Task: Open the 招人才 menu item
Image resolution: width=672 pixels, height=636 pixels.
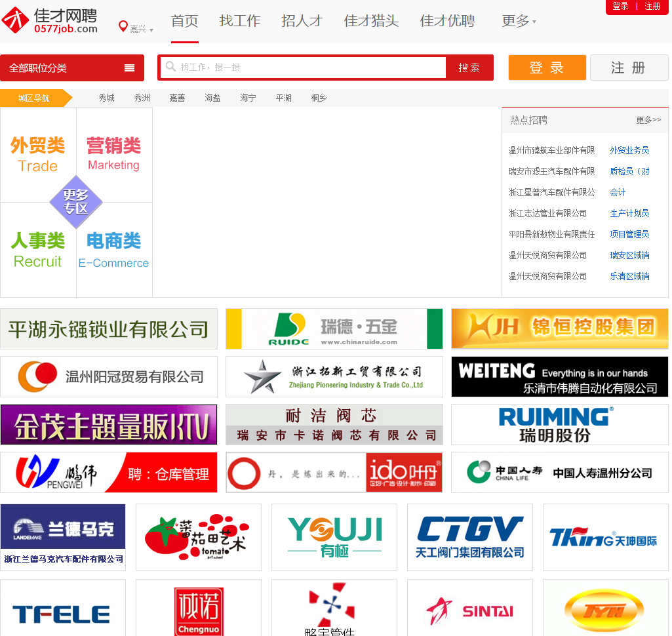Action: coord(302,20)
